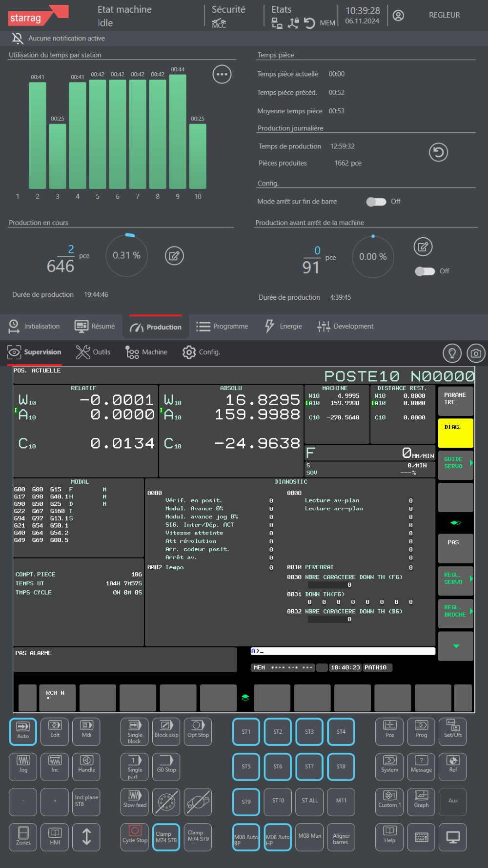This screenshot has height=868, width=488.
Task: Expand REGL. BROCHE softkey submenu
Action: [456, 611]
